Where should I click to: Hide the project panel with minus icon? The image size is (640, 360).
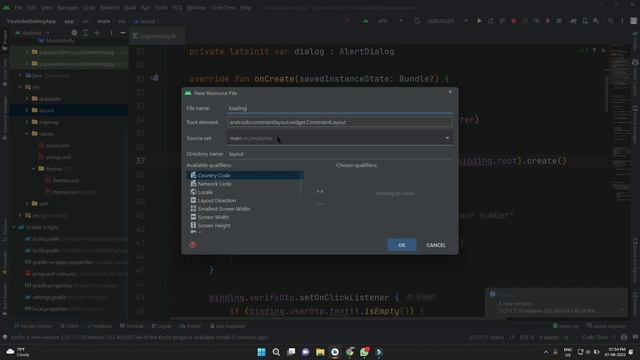click(123, 33)
